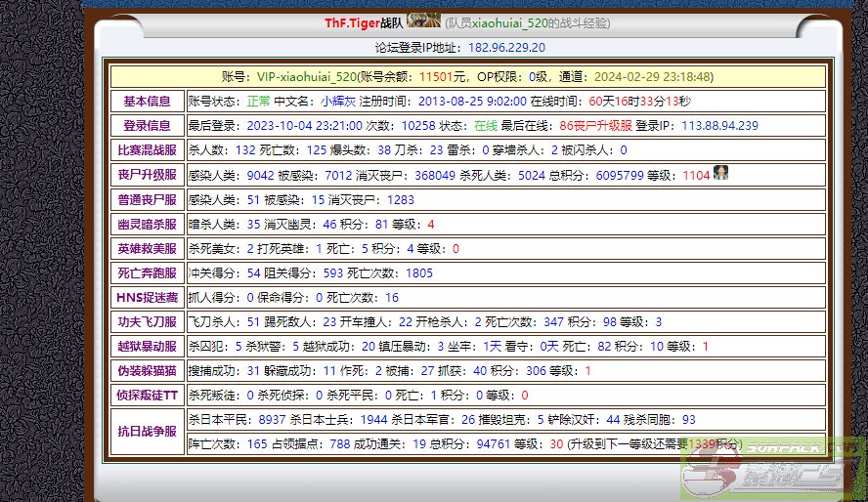Screen dimensions: 868x502
Task: Select the 功夫飞刀服 category label
Action: pyautogui.click(x=147, y=321)
